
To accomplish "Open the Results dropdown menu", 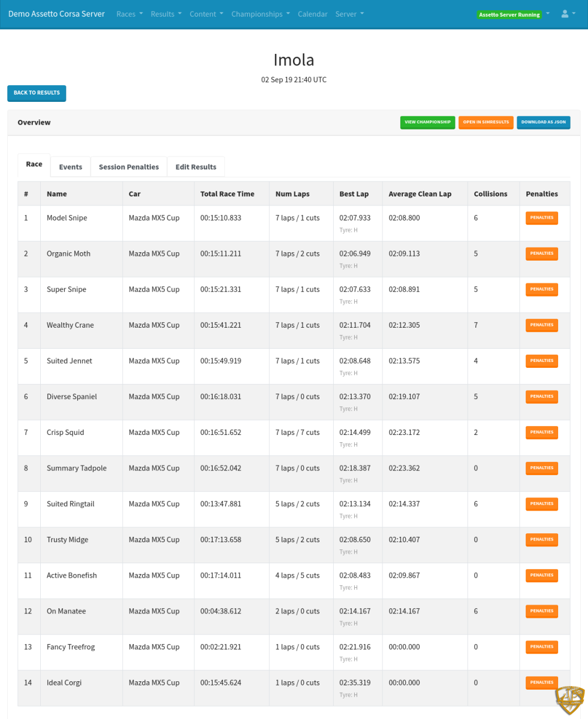I will click(x=166, y=14).
